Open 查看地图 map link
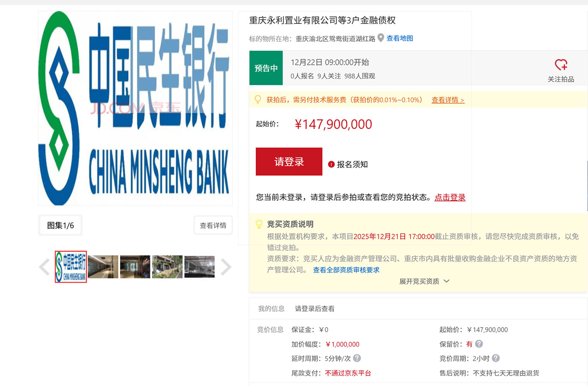588x386 pixels. point(400,38)
